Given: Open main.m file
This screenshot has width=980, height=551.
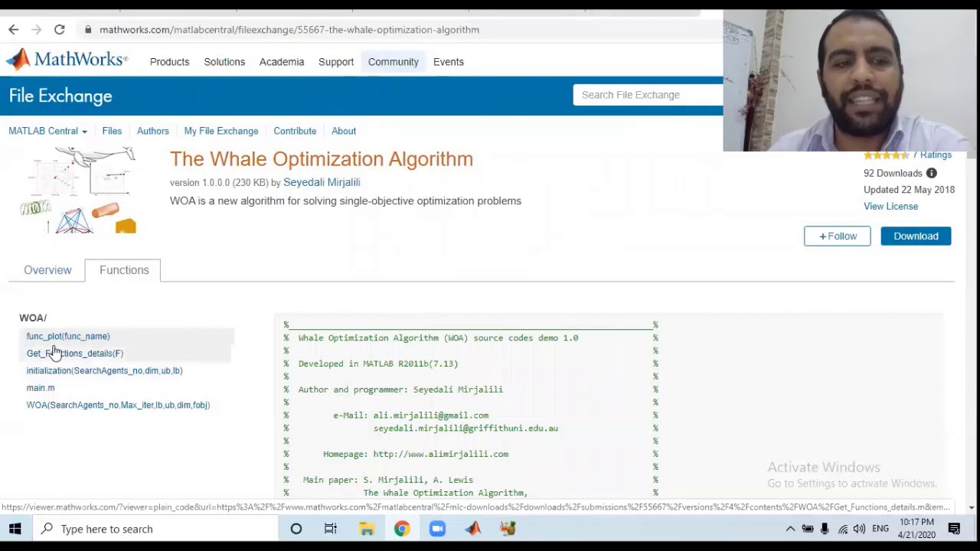Looking at the screenshot, I should coord(41,388).
